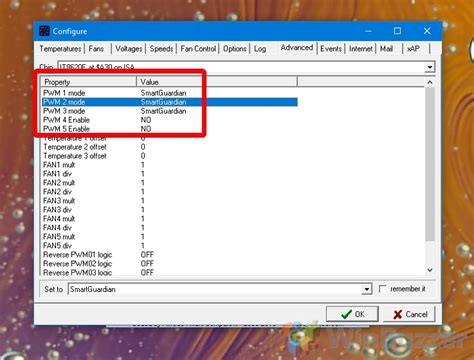474x360 pixels.
Task: Select the Reverse PWM01 logic row
Action: coord(170,255)
